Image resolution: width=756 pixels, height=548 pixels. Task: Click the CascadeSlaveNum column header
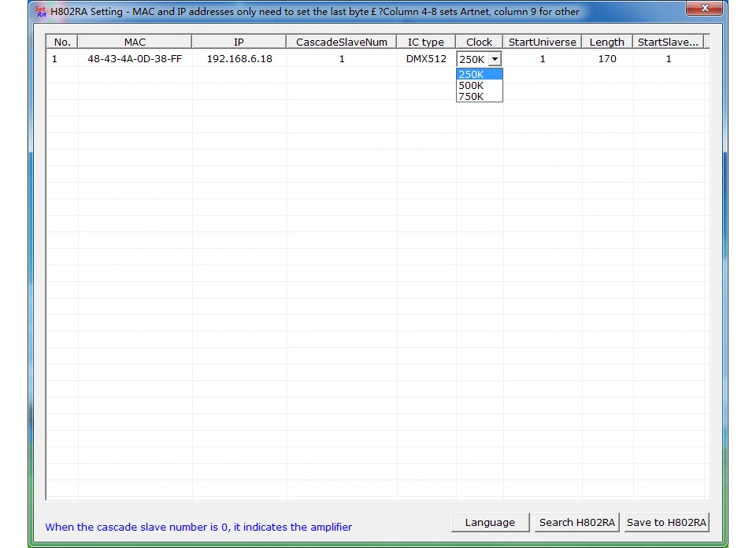tap(341, 42)
